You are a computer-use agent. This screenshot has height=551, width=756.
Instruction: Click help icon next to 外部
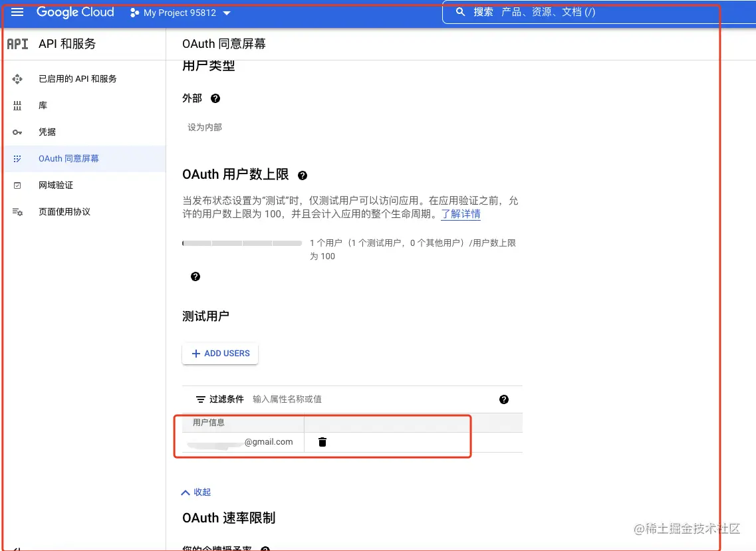pos(215,98)
